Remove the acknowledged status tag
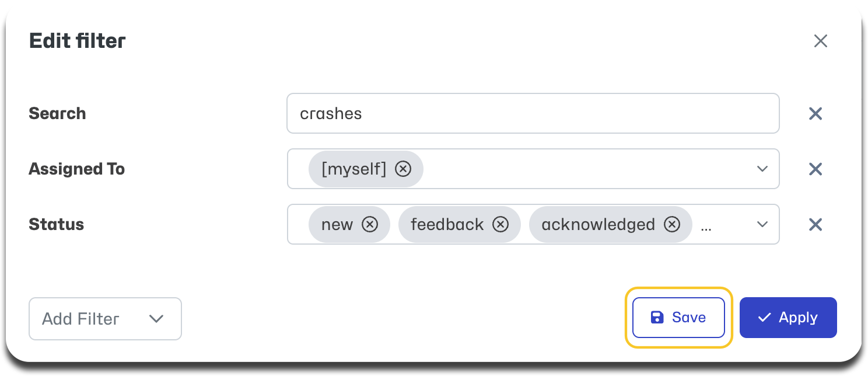Screen dimensions: 868x376 pyautogui.click(x=672, y=225)
